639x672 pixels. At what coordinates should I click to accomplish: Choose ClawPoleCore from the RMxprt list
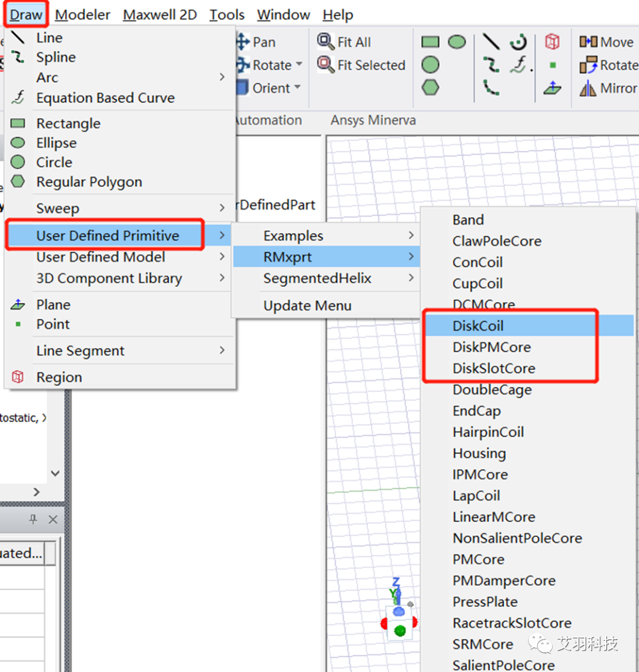tap(529, 241)
